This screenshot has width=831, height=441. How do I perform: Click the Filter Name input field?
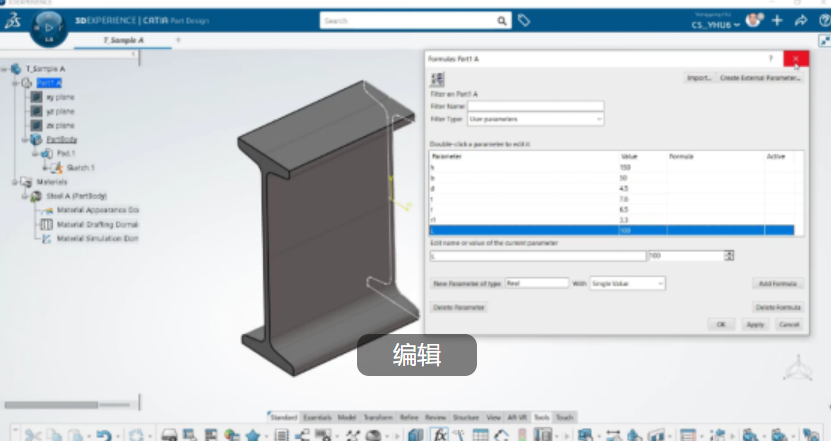[x=535, y=106]
